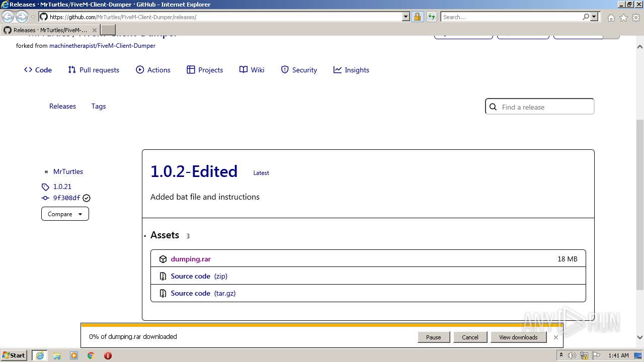Screen dimensions: 644x362
Task: Collapse the Assets section
Action: click(165, 235)
